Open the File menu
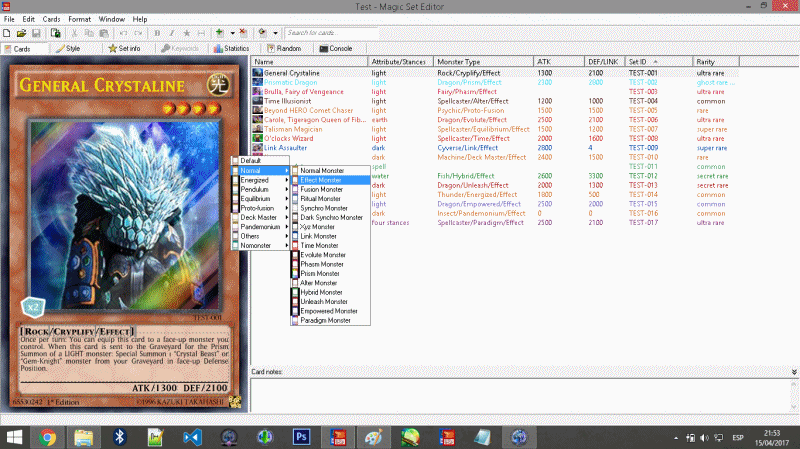 tap(9, 19)
